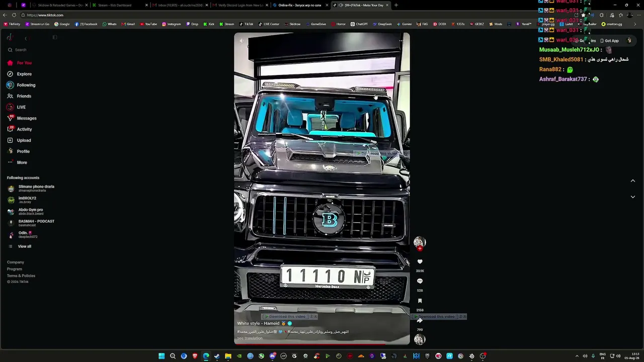Reload the page
The image size is (644, 362).
coord(14,15)
